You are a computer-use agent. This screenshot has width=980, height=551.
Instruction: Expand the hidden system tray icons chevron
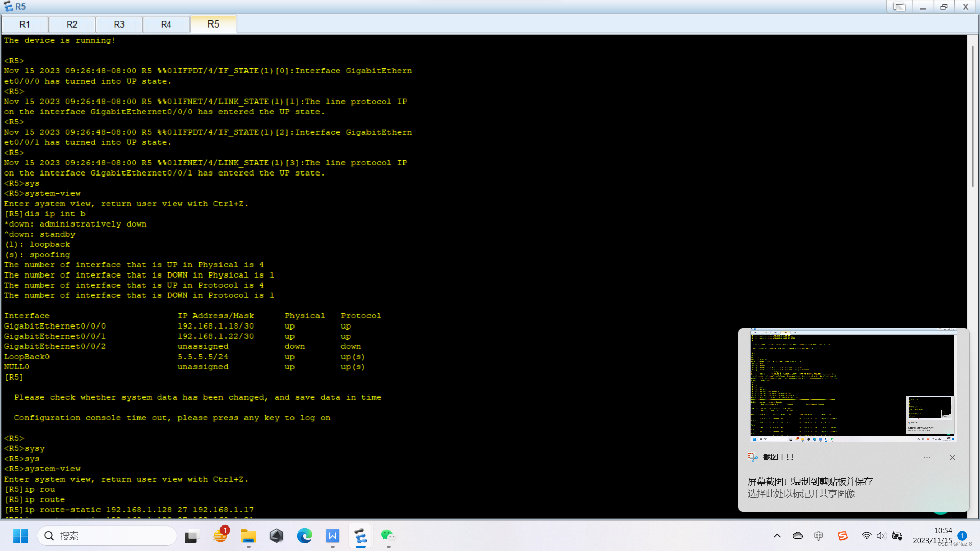click(x=777, y=536)
